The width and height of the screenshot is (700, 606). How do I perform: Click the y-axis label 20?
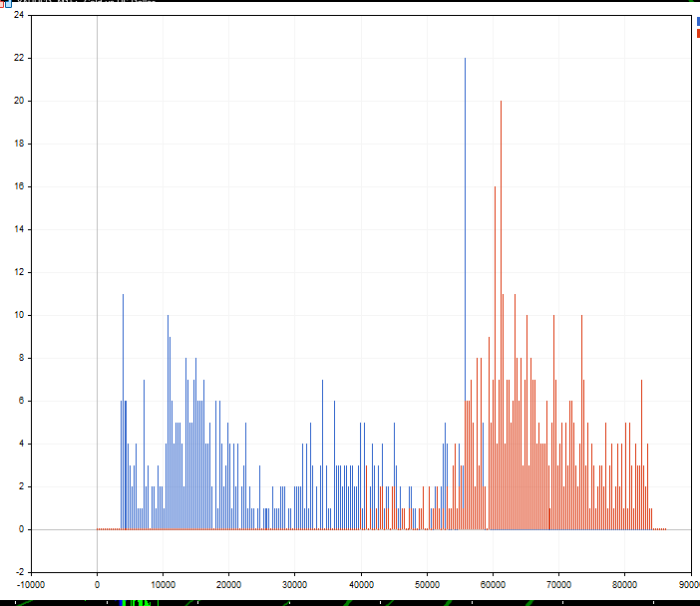pos(19,101)
